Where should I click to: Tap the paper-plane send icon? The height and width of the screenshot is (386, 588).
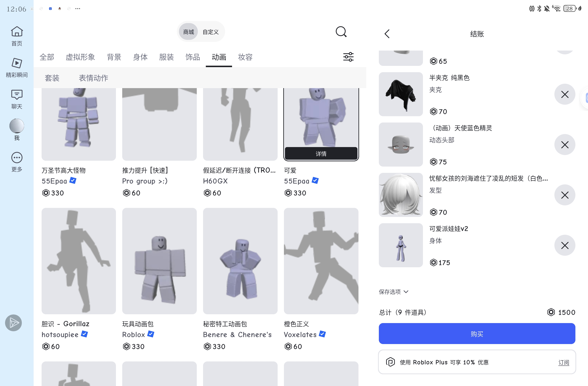(x=13, y=323)
